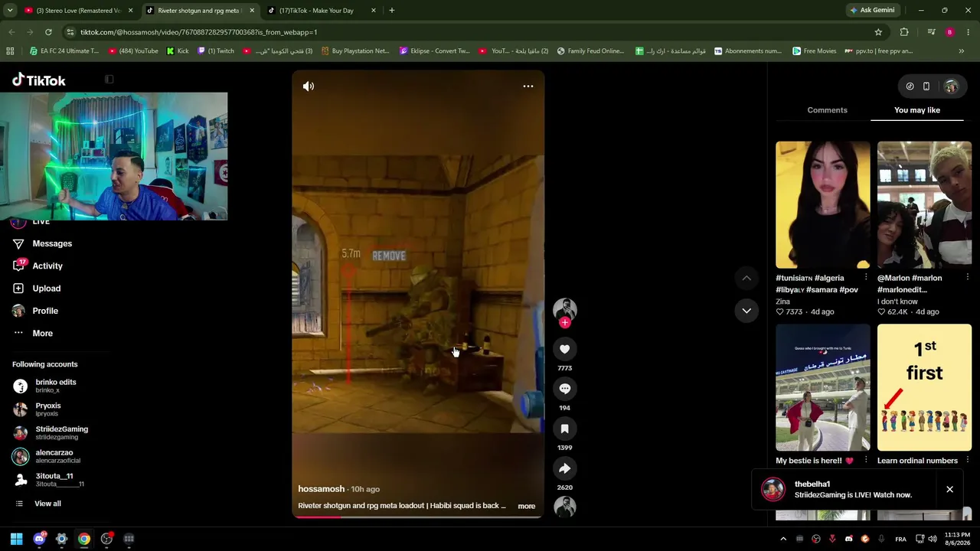Open the Chrome profile B avatar

(949, 32)
